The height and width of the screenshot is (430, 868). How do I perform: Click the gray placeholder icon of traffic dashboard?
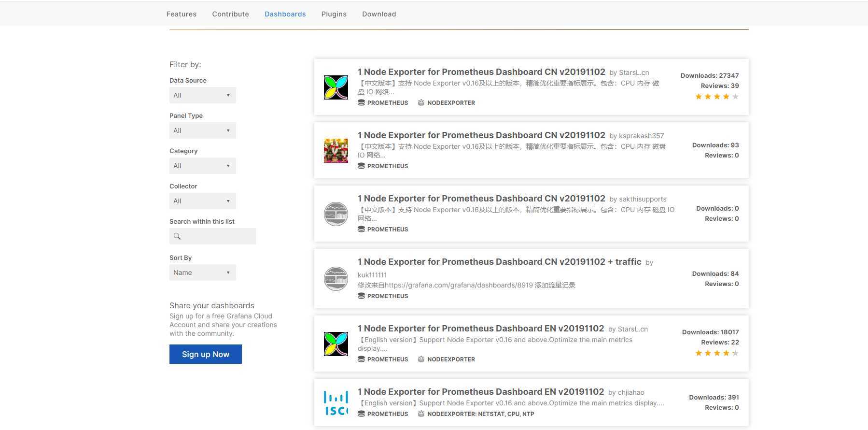(336, 279)
